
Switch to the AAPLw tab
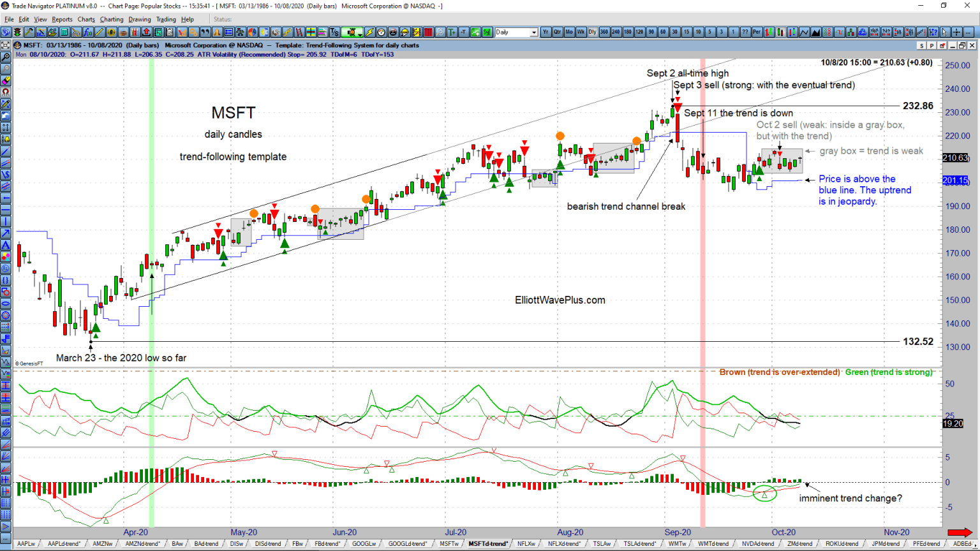(26, 544)
